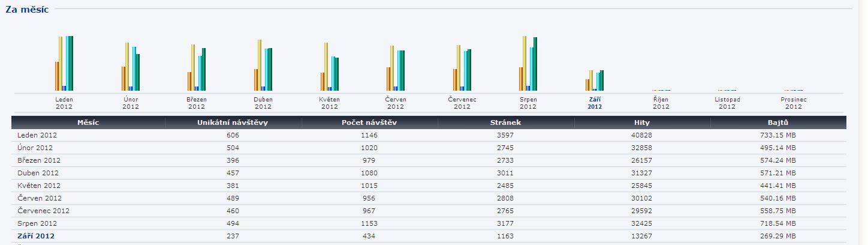868x245 pixels.
Task: Click the orange bar for Srpen 2012
Action: 521,79
